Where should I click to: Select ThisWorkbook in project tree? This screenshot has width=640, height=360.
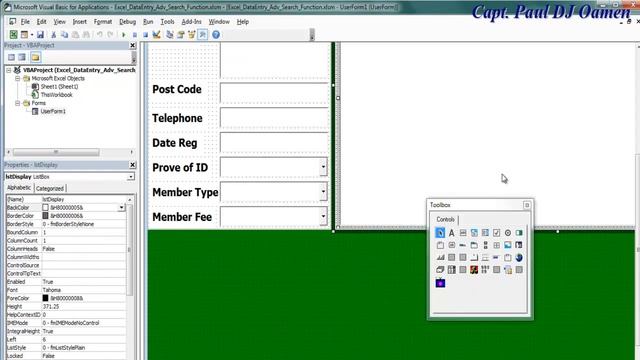(x=56, y=95)
